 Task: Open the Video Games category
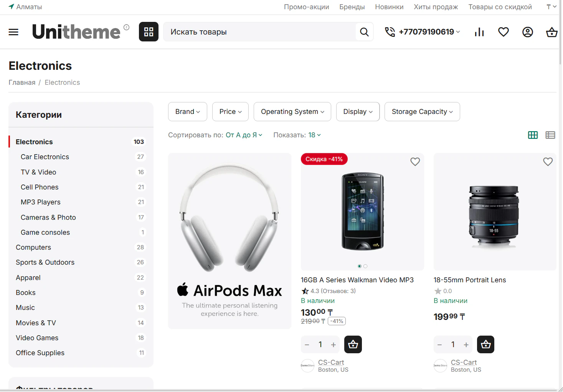37,338
